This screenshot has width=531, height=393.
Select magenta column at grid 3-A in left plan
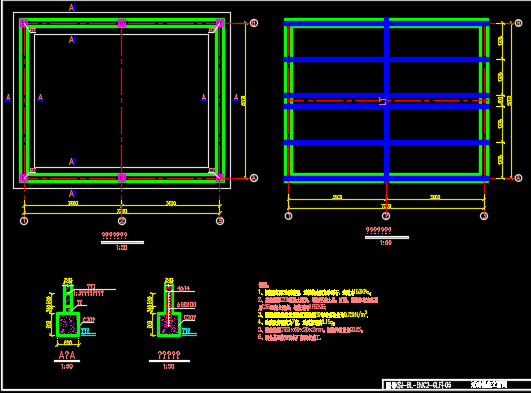pyautogui.click(x=220, y=178)
